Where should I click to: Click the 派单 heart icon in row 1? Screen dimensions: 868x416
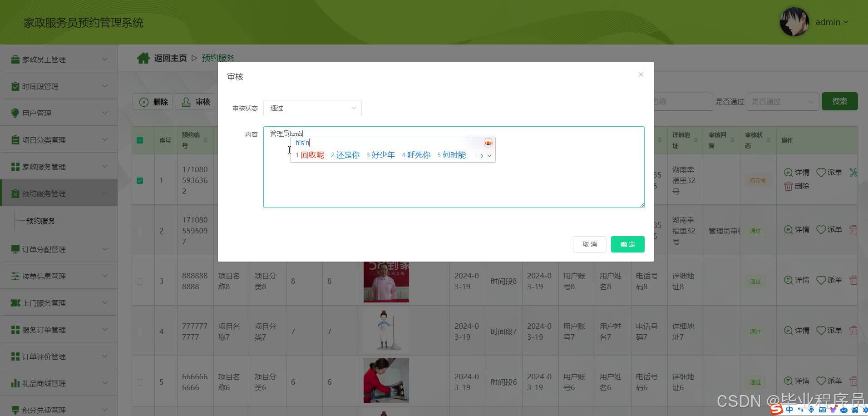(x=821, y=173)
